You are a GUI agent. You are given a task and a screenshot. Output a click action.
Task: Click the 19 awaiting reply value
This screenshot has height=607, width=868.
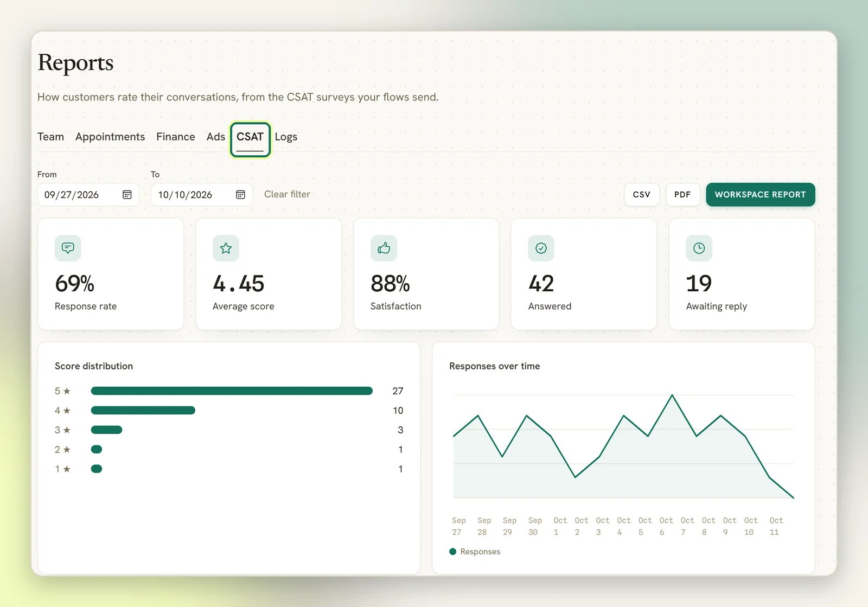click(x=699, y=284)
